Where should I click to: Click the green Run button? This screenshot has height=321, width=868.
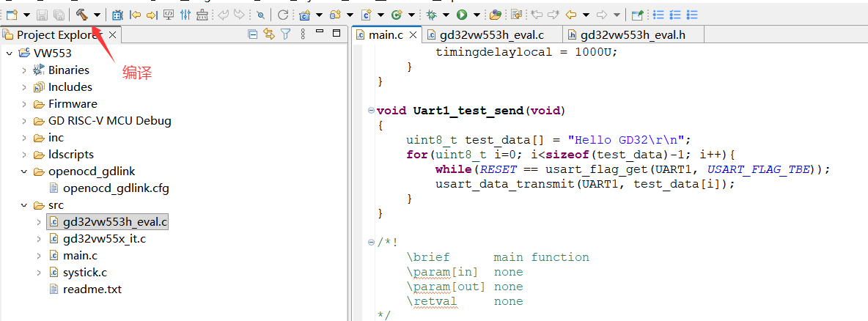tap(462, 14)
